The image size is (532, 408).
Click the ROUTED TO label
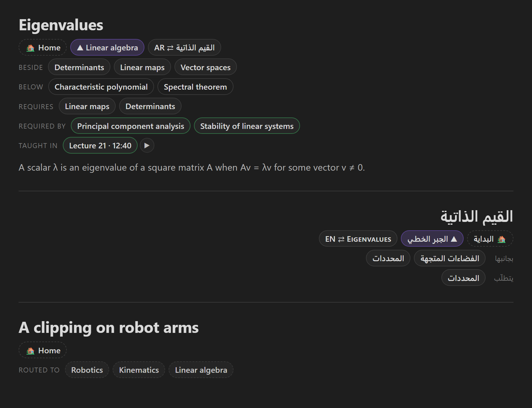(x=39, y=370)
